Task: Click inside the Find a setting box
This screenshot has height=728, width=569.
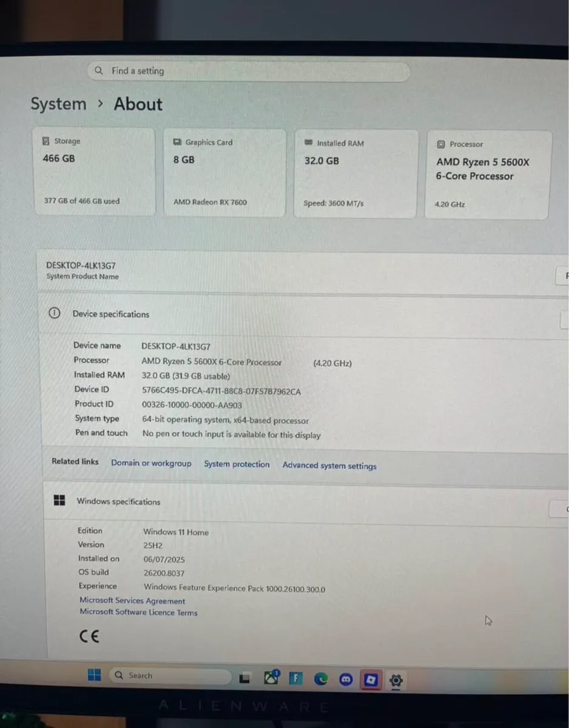Action: (x=249, y=71)
